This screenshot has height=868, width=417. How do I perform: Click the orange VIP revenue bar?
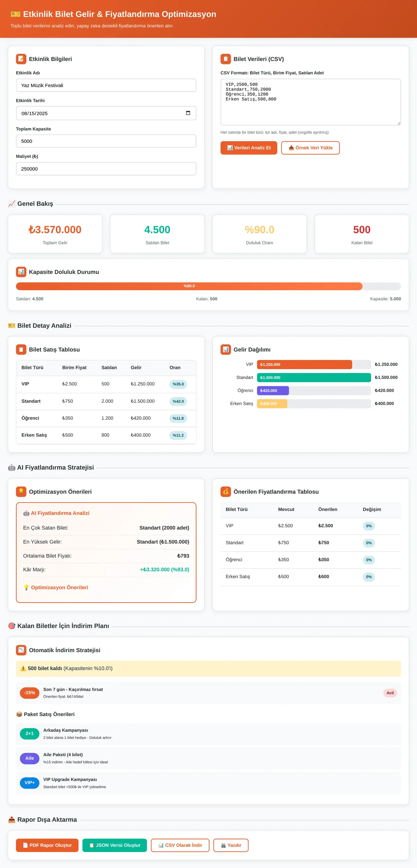click(x=304, y=364)
